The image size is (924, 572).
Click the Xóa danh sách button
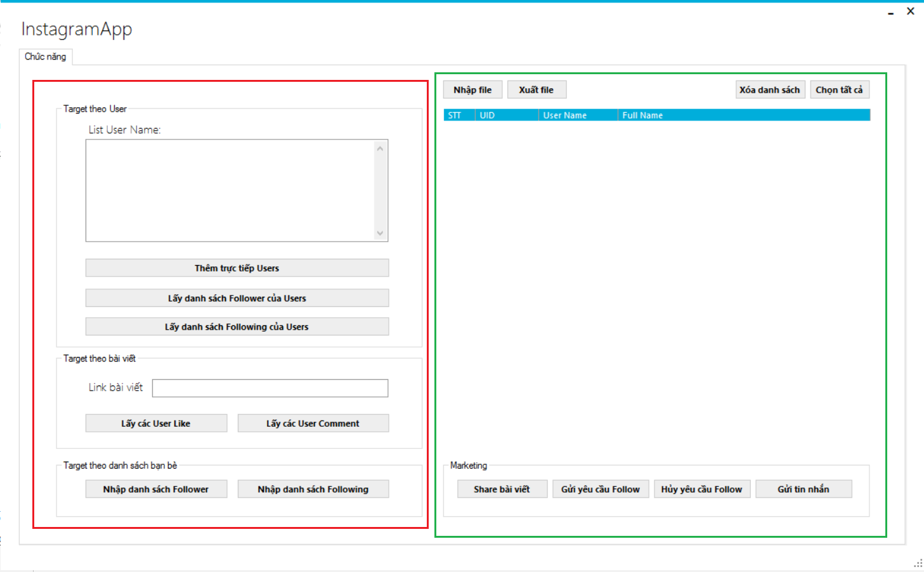tap(770, 89)
